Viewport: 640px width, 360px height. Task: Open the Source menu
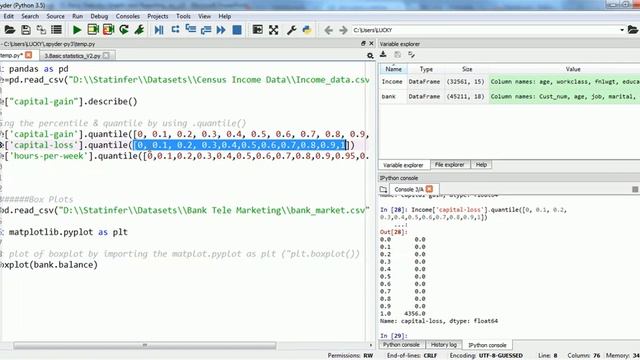pos(56,16)
